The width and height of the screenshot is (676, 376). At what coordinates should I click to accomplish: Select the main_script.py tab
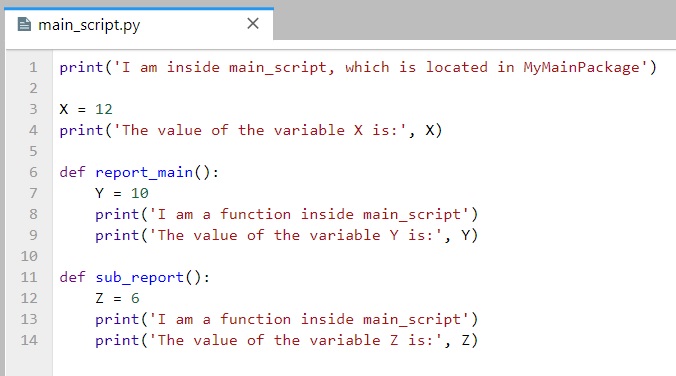(139, 24)
